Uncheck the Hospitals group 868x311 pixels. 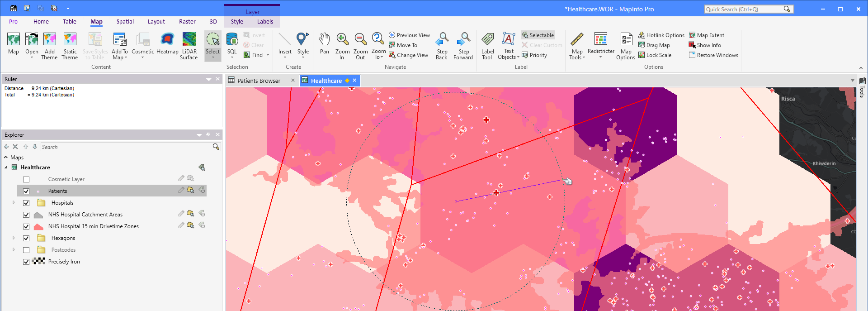(x=26, y=203)
